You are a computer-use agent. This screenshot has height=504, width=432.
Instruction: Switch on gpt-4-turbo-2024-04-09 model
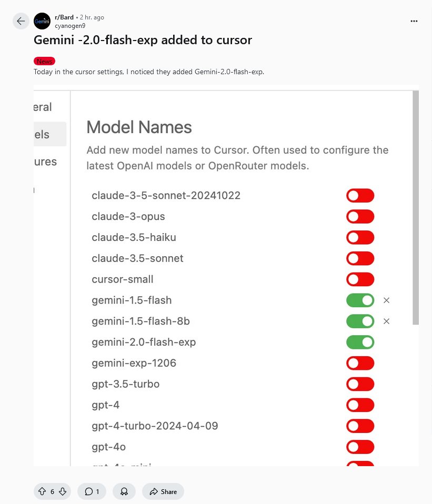360,426
